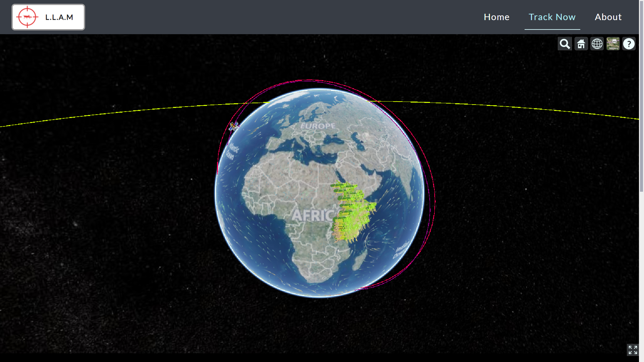This screenshot has height=362, width=644.
Task: Open the About page link
Action: (608, 17)
